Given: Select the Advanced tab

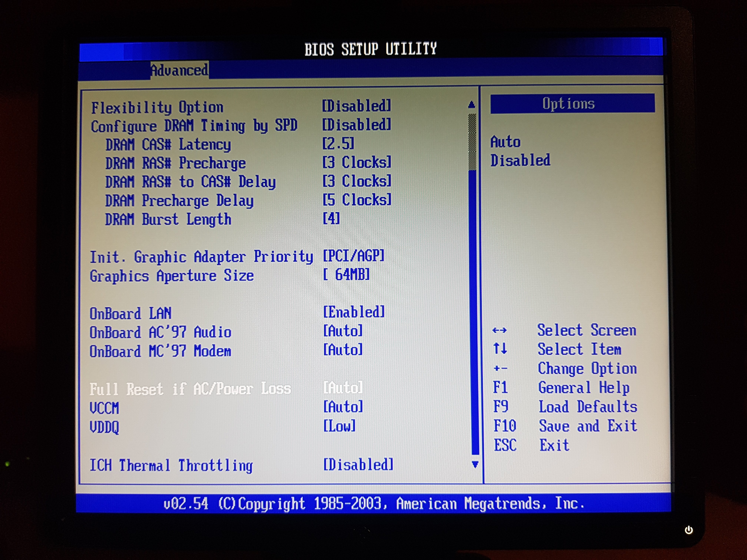Looking at the screenshot, I should tap(179, 70).
